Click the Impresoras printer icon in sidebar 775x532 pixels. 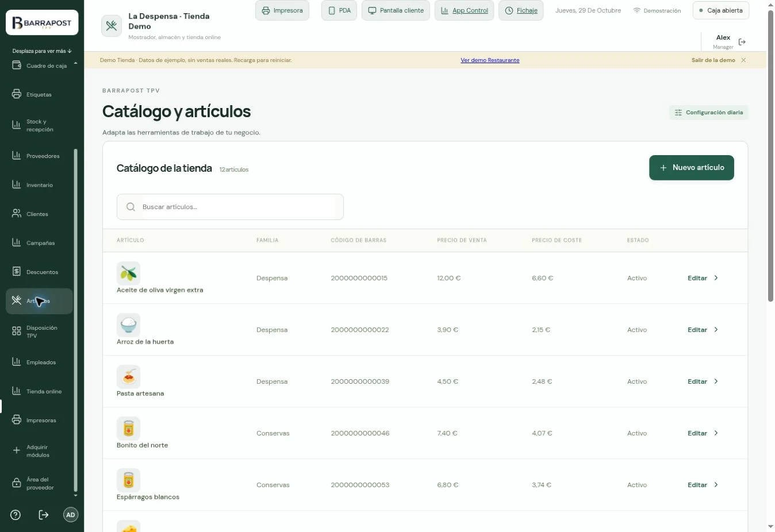[17, 420]
